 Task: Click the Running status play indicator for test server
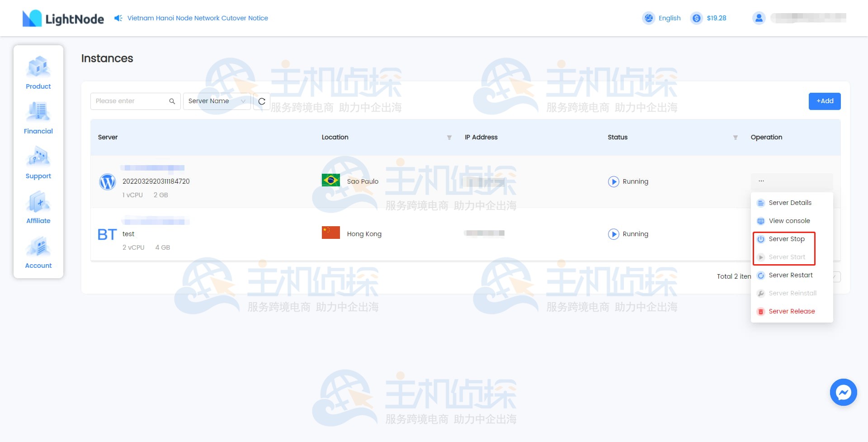pos(613,234)
